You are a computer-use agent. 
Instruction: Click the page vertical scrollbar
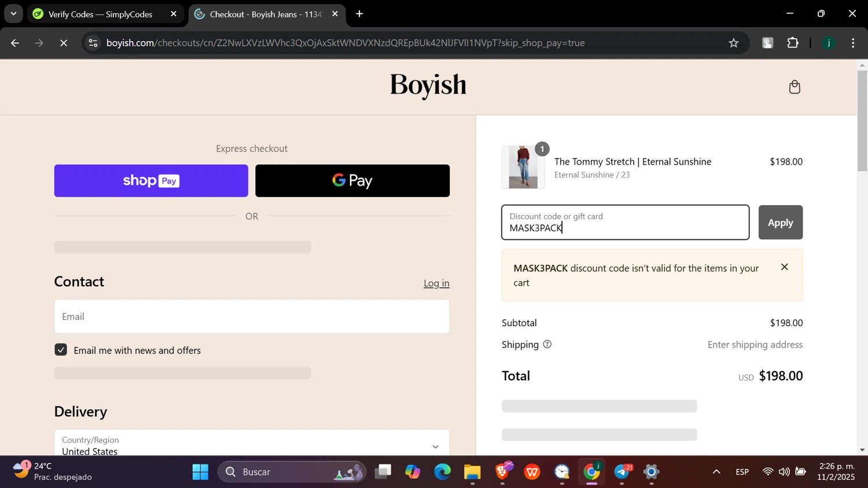[862, 121]
